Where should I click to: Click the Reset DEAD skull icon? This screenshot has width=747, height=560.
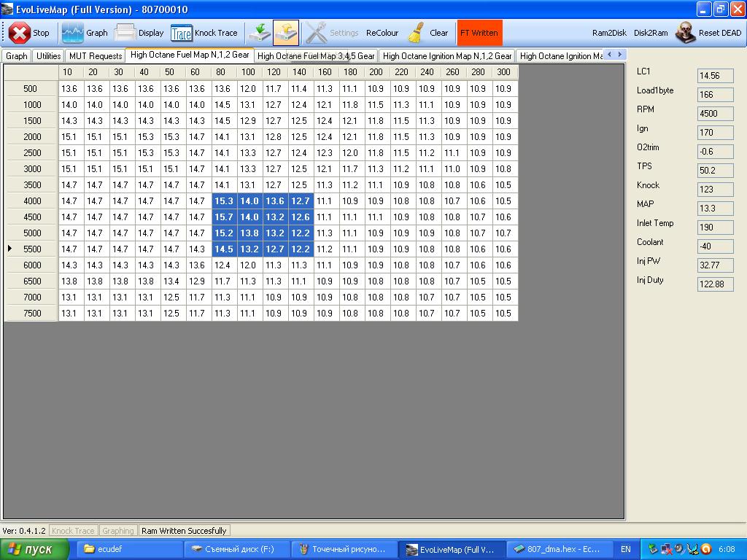685,33
